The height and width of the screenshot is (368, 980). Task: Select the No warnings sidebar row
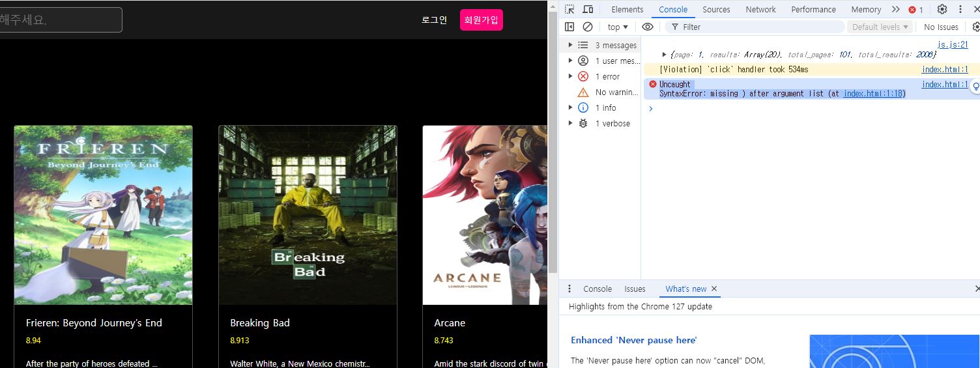(x=600, y=92)
